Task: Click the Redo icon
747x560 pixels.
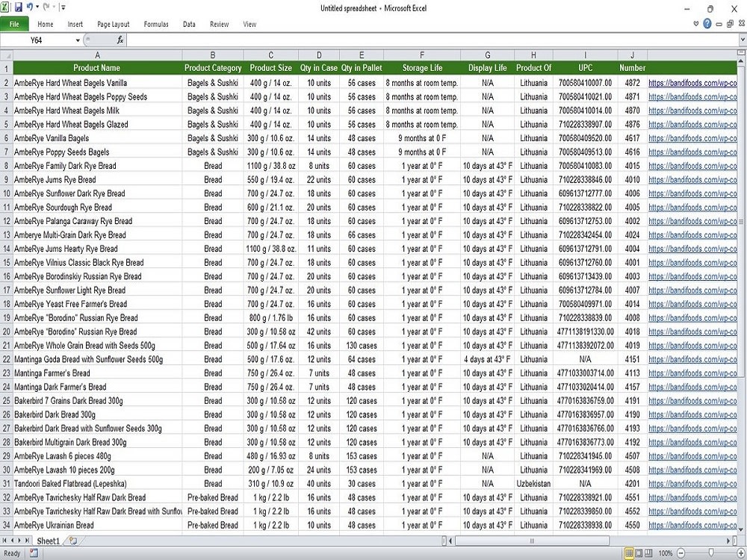Action: pos(46,7)
